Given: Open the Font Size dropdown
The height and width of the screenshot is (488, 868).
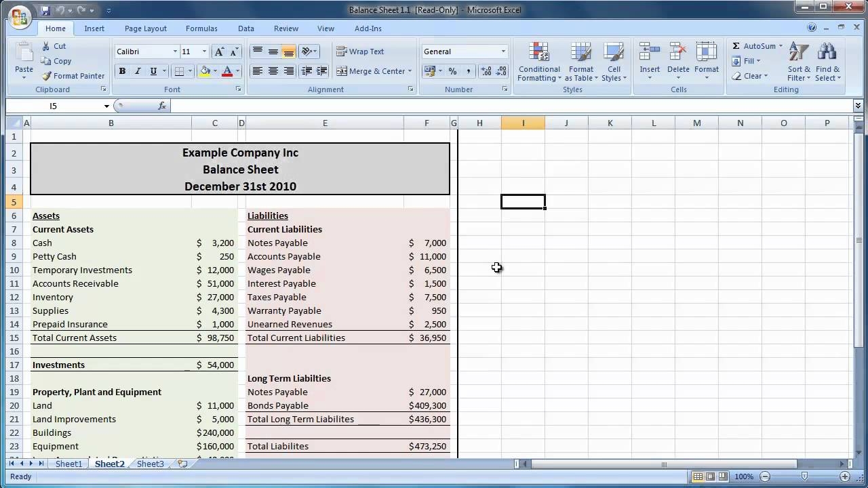Looking at the screenshot, I should (x=202, y=52).
